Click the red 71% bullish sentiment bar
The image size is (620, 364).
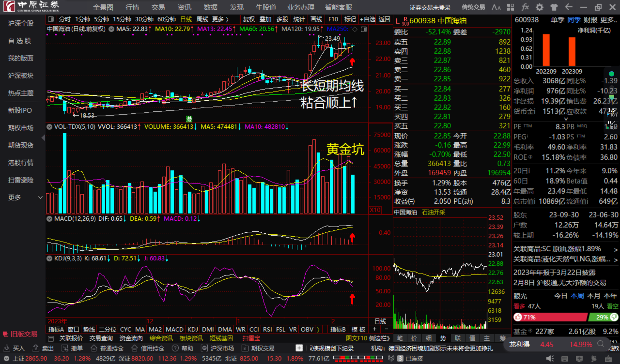click(550, 317)
